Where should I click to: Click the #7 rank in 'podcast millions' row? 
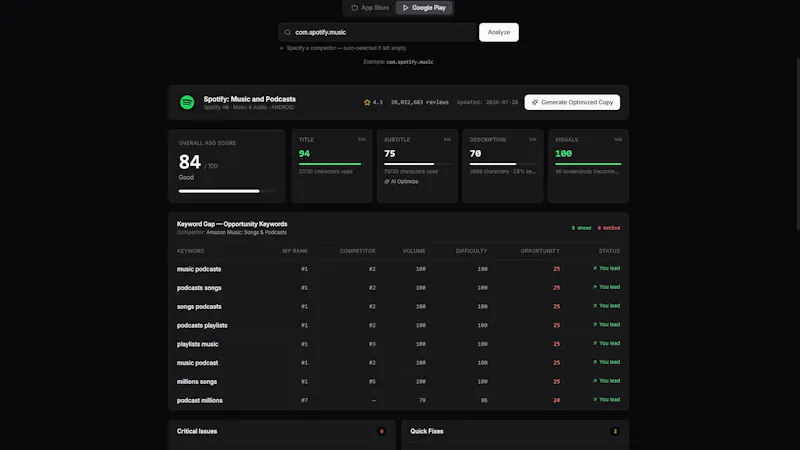304,401
